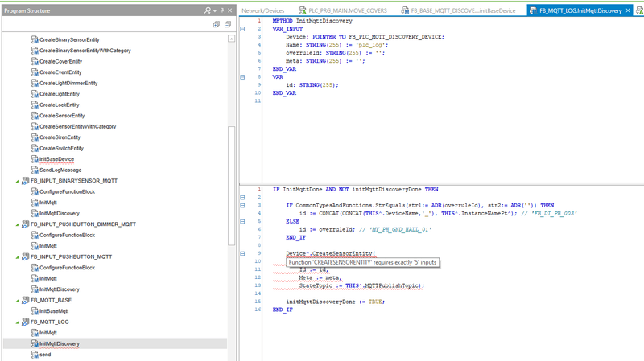Click the method icon beside CreateCoverEntity
Screen dimensions: 644x361
[x=35, y=62]
